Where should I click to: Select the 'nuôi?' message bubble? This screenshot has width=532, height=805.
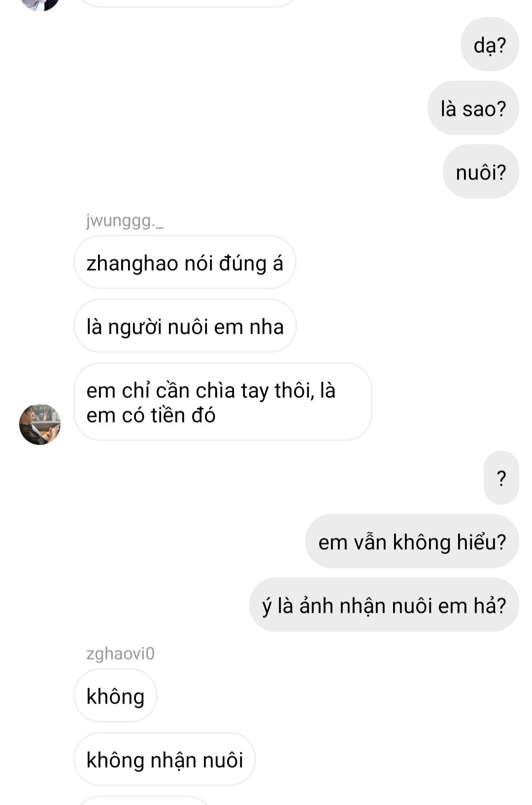(481, 172)
